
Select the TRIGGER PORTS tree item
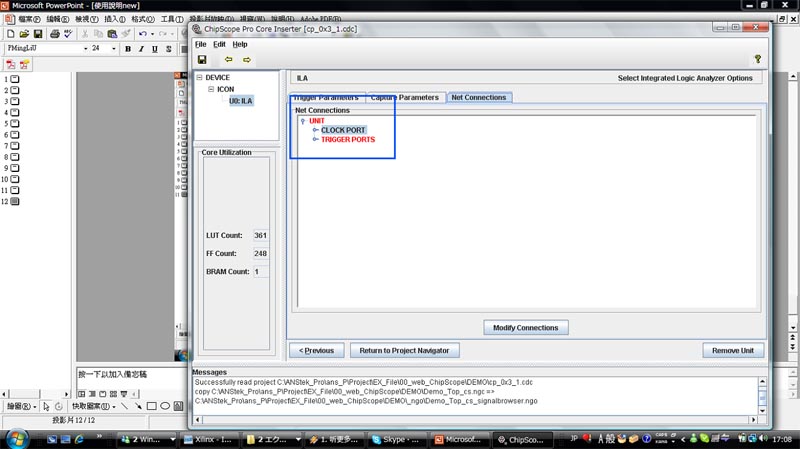click(x=348, y=139)
